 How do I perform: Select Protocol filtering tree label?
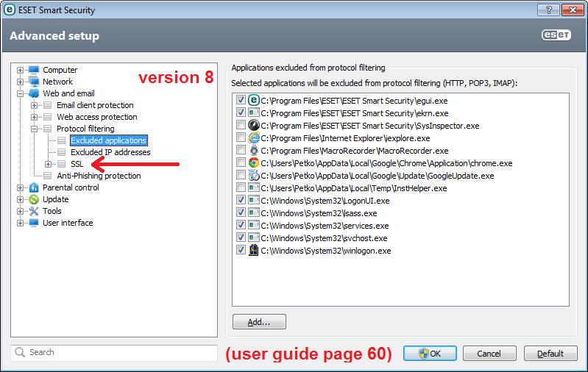click(85, 129)
